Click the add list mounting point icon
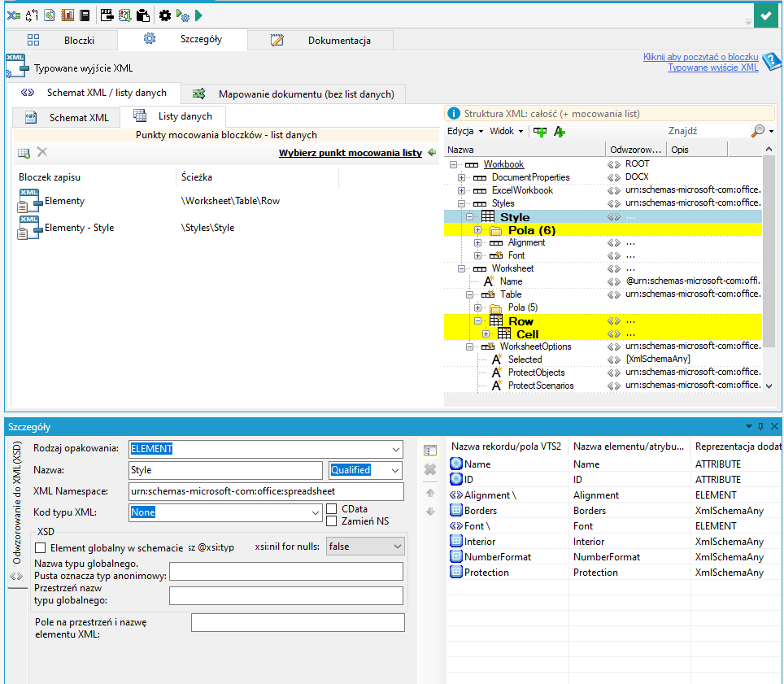 24,153
